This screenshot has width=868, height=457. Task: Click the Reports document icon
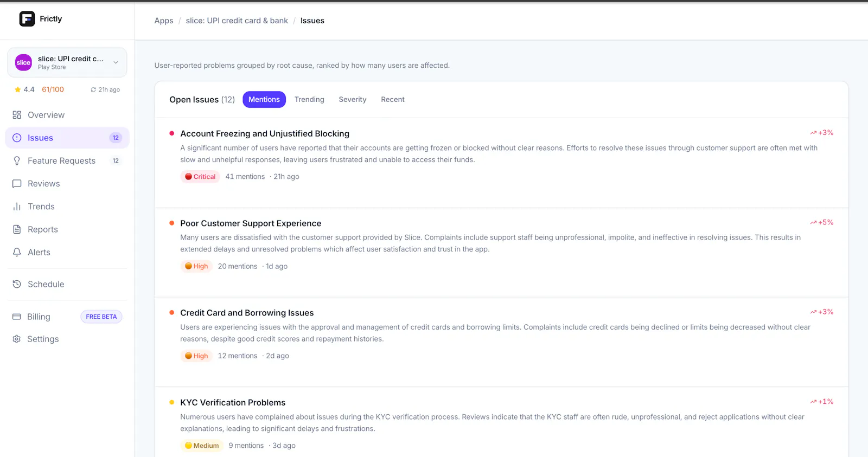point(17,229)
